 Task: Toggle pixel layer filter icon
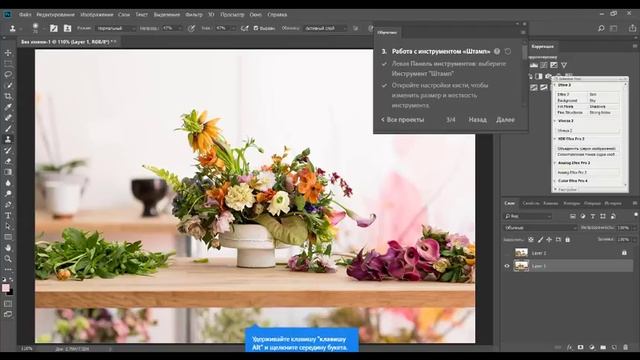(573, 216)
